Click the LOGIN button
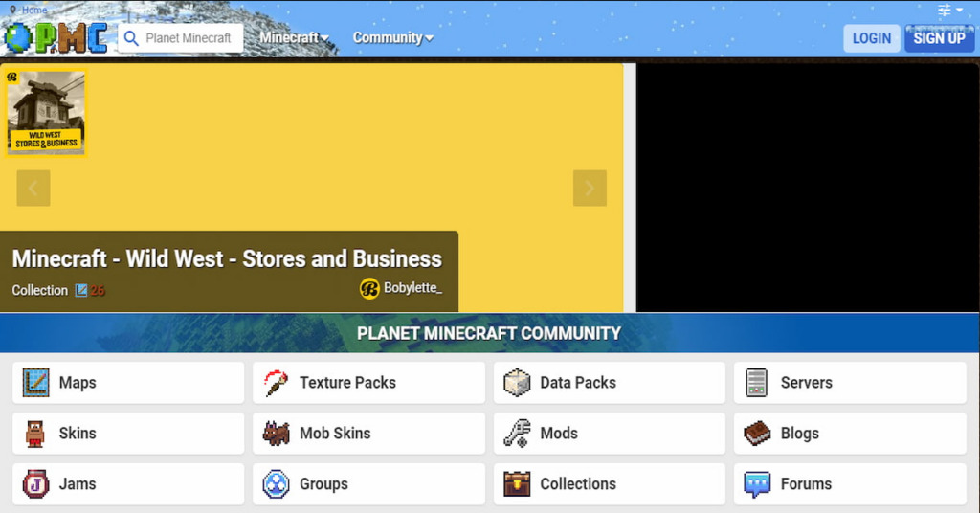The image size is (980, 513). click(871, 38)
